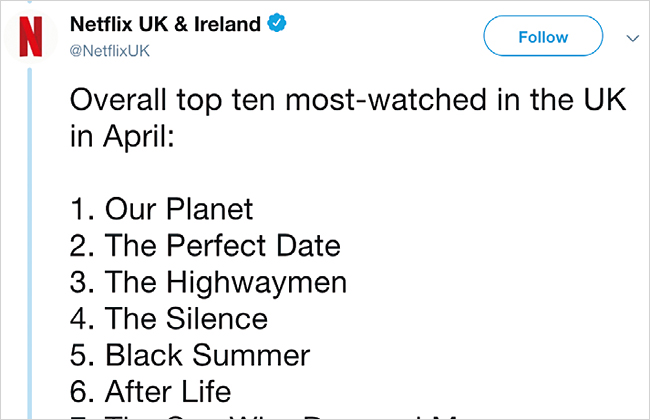Image resolution: width=650 pixels, height=420 pixels.
Task: Click the blue verified badge
Action: [277, 23]
